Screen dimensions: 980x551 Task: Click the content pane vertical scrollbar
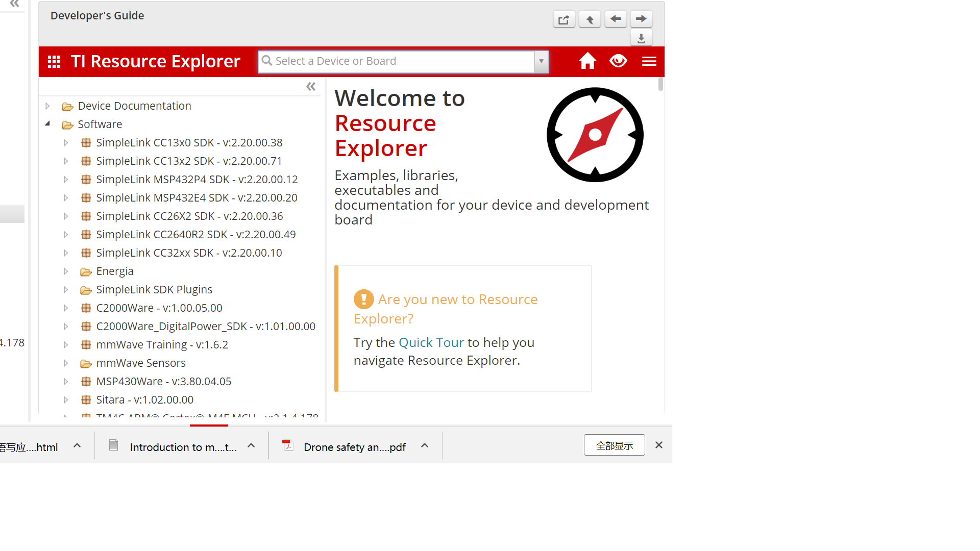tap(661, 84)
